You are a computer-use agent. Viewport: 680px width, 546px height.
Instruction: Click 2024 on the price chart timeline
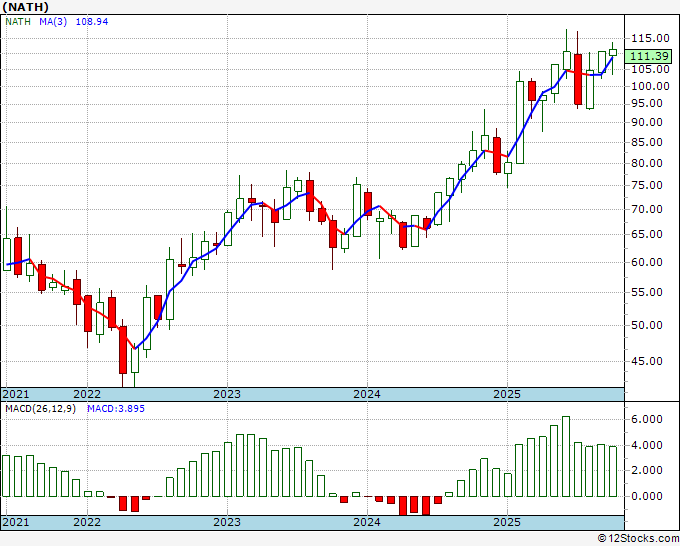[367, 394]
